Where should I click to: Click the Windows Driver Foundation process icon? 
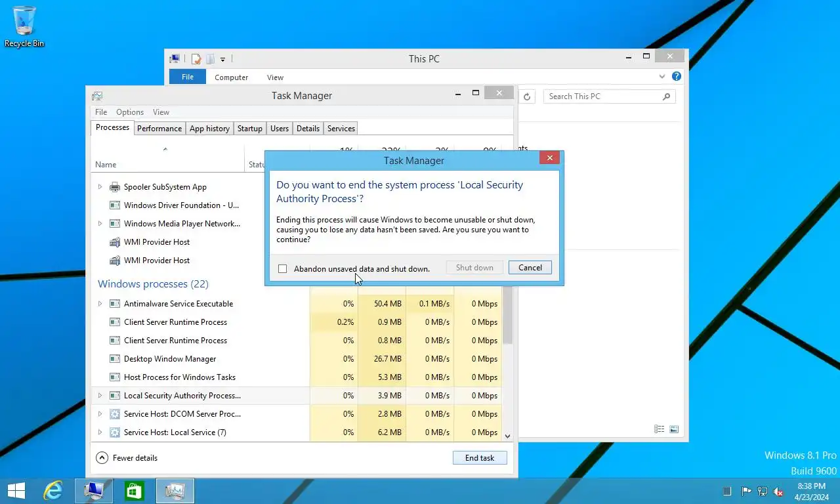[115, 205]
